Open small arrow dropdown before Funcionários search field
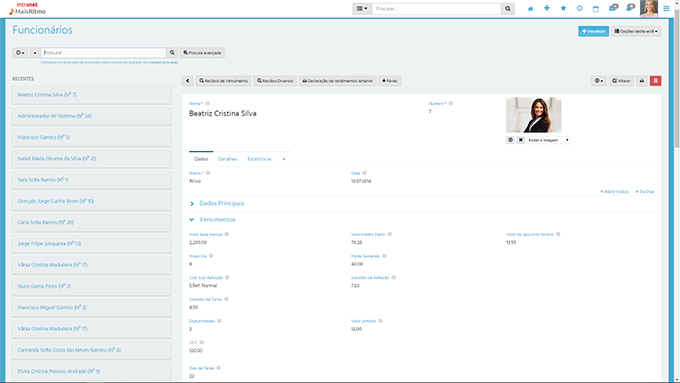Image resolution: width=680 pixels, height=383 pixels. [35, 53]
